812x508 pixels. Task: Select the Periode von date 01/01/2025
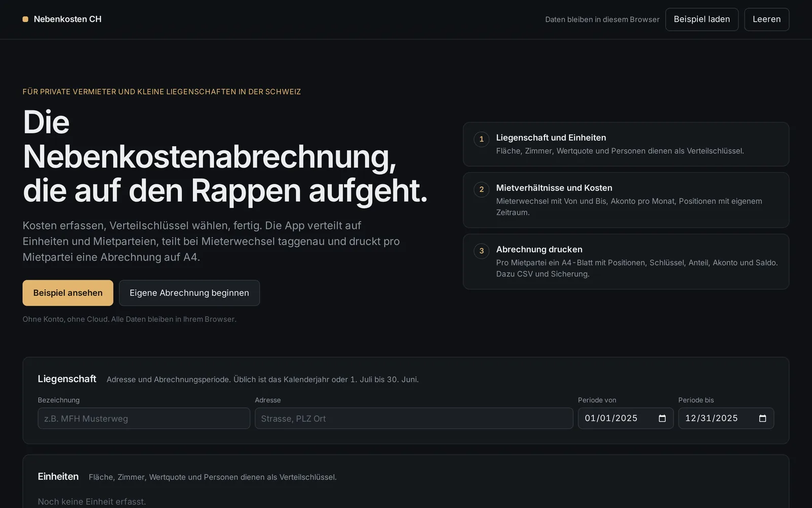(611, 418)
